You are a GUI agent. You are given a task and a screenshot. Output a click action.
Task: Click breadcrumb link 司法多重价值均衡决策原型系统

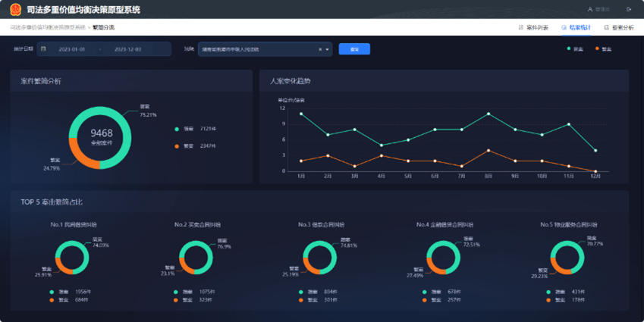coord(48,27)
